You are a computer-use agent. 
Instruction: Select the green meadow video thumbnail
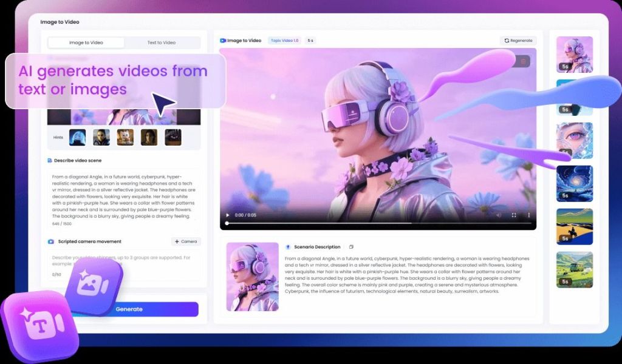(574, 269)
